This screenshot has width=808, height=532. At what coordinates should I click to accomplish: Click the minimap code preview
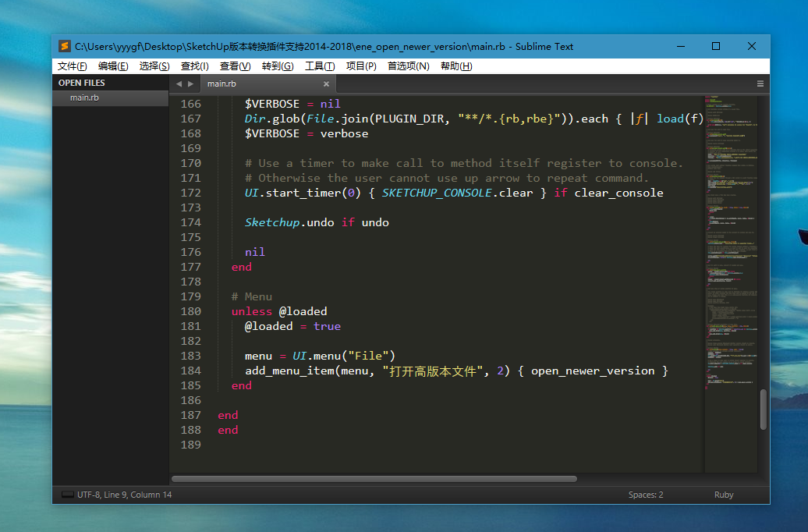[731, 243]
